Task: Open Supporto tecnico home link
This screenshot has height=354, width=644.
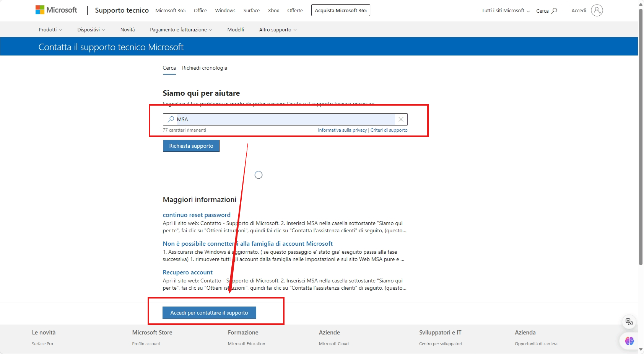Action: point(122,10)
